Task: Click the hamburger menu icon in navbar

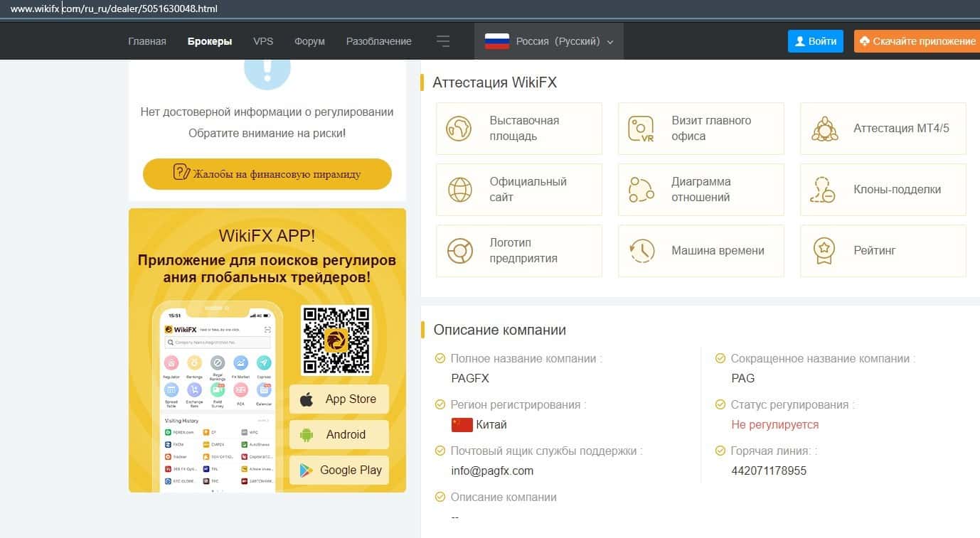Action: (x=443, y=41)
